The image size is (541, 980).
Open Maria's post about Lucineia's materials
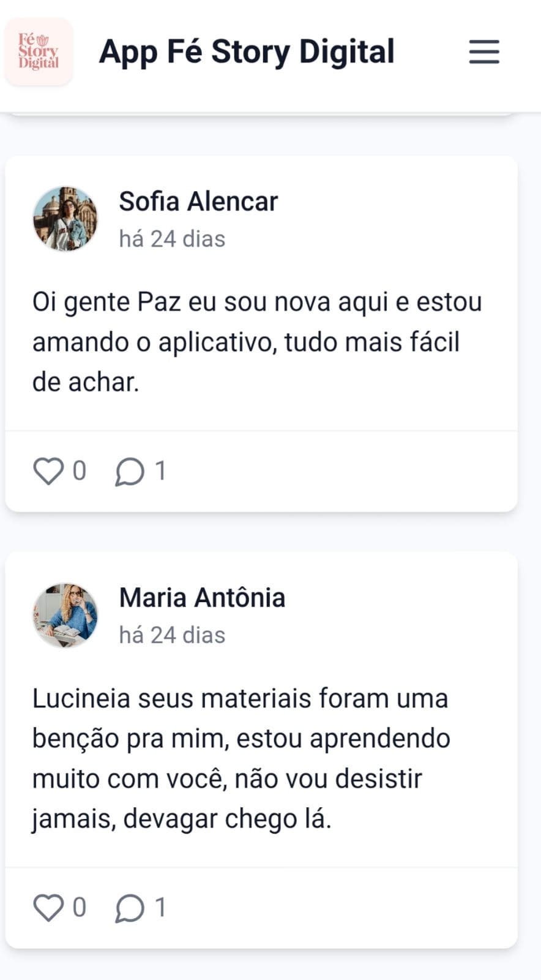pyautogui.click(x=242, y=758)
